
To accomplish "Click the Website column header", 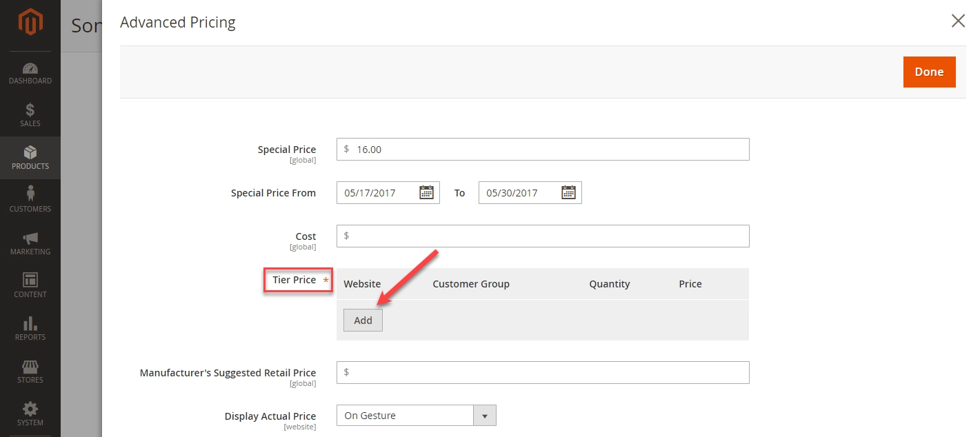I will (362, 284).
